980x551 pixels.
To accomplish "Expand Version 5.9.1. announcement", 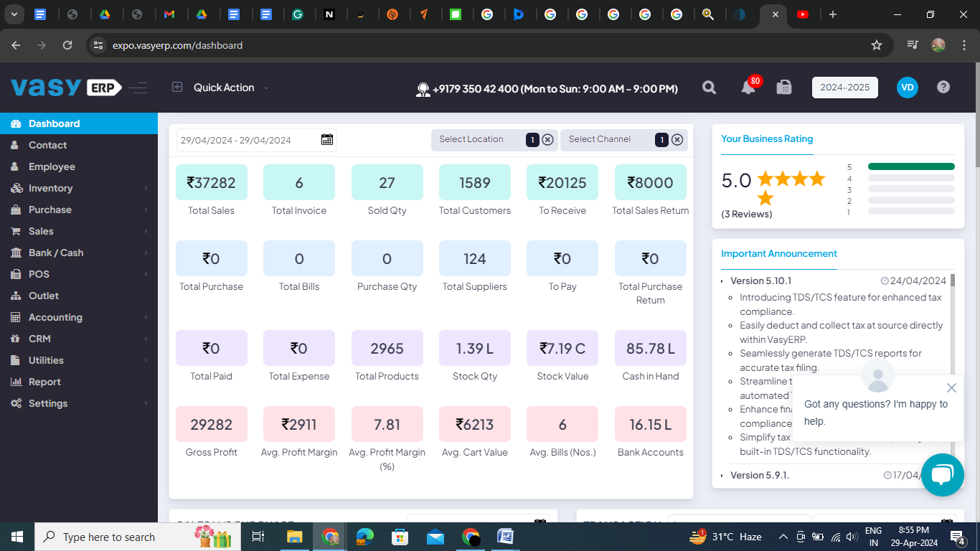I will tap(759, 475).
